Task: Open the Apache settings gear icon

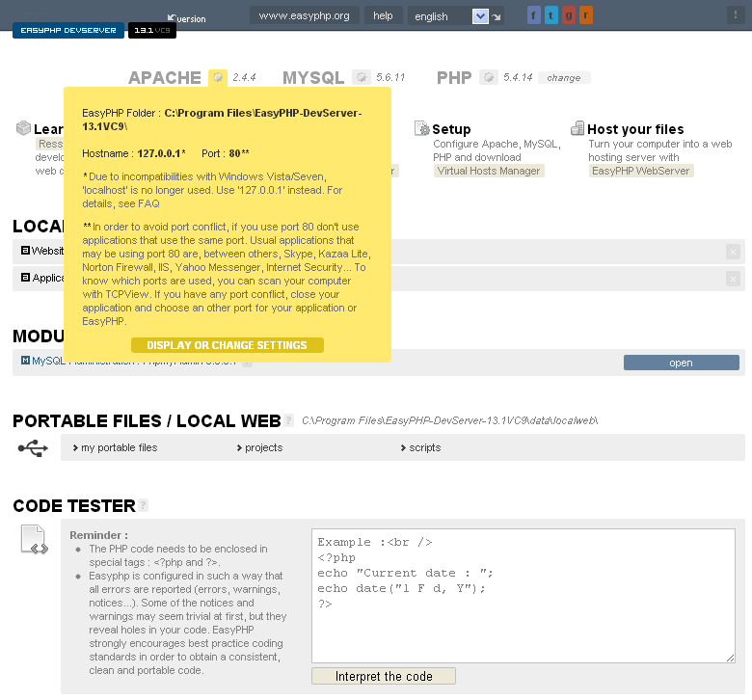Action: 218,77
